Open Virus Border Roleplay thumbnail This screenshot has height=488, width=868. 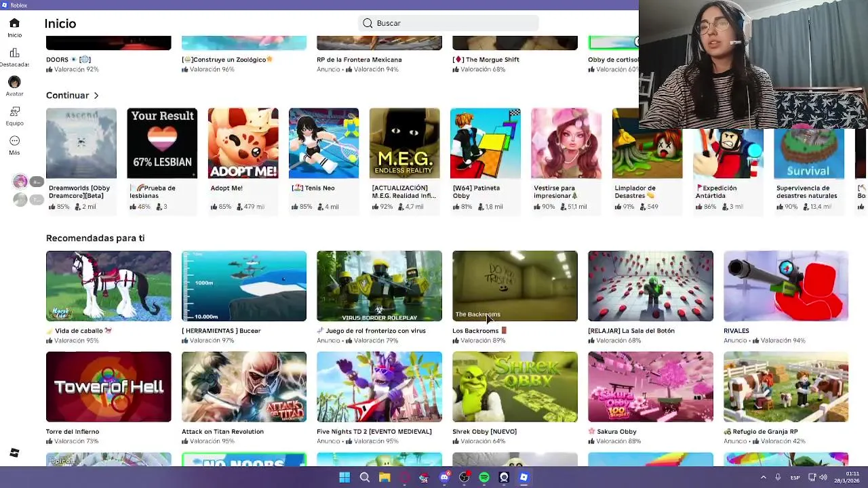pos(379,286)
